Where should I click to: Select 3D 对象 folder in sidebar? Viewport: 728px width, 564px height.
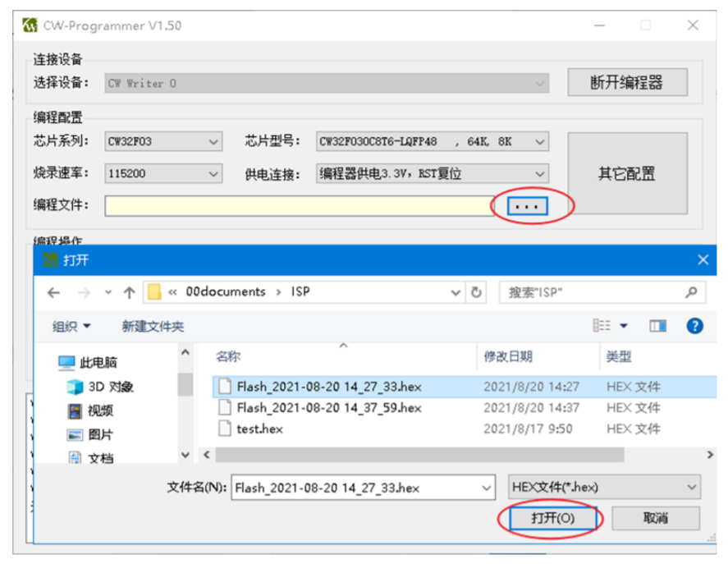100,387
